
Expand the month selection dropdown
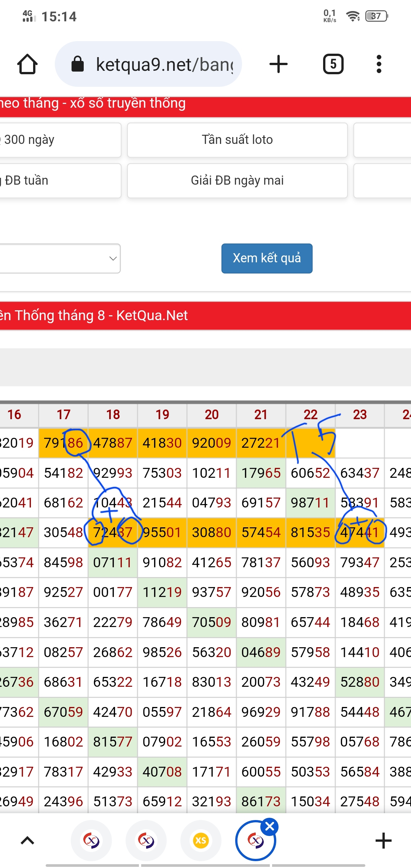point(60,258)
